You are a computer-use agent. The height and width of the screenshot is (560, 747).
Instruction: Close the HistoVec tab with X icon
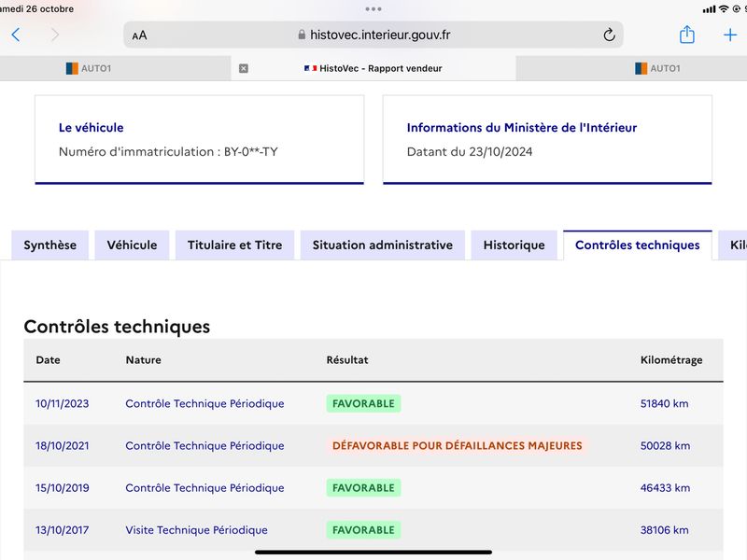pos(244,68)
